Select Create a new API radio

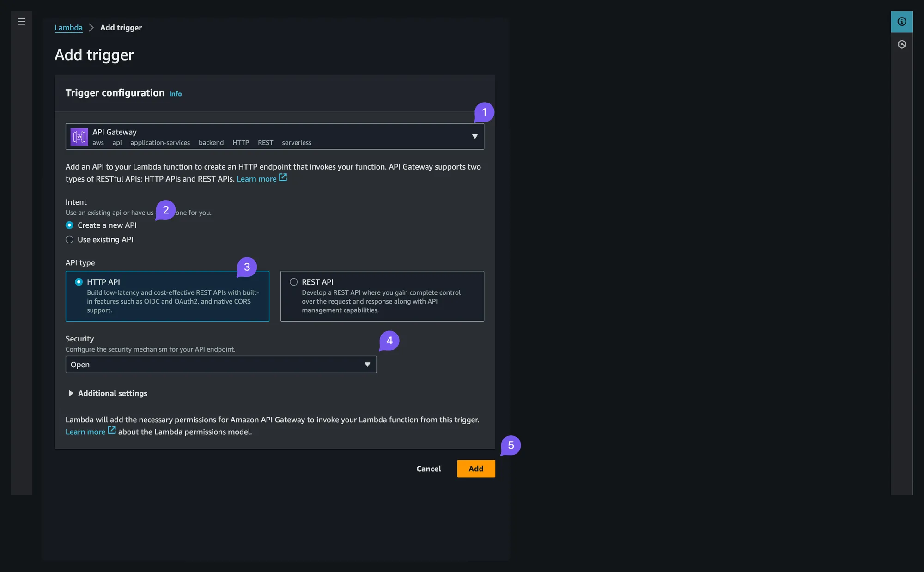coord(69,225)
